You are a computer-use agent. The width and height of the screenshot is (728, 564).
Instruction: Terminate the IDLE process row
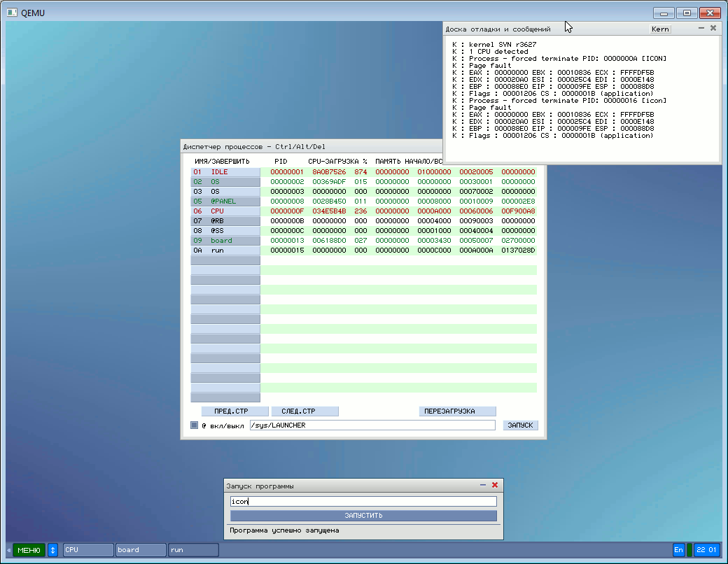tap(225, 172)
